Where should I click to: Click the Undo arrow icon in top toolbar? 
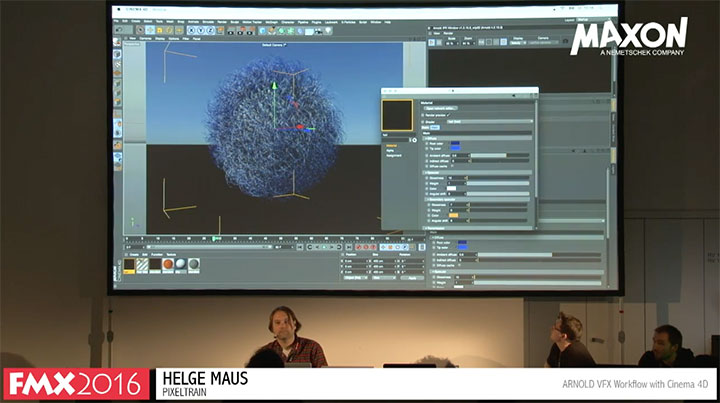coord(119,31)
